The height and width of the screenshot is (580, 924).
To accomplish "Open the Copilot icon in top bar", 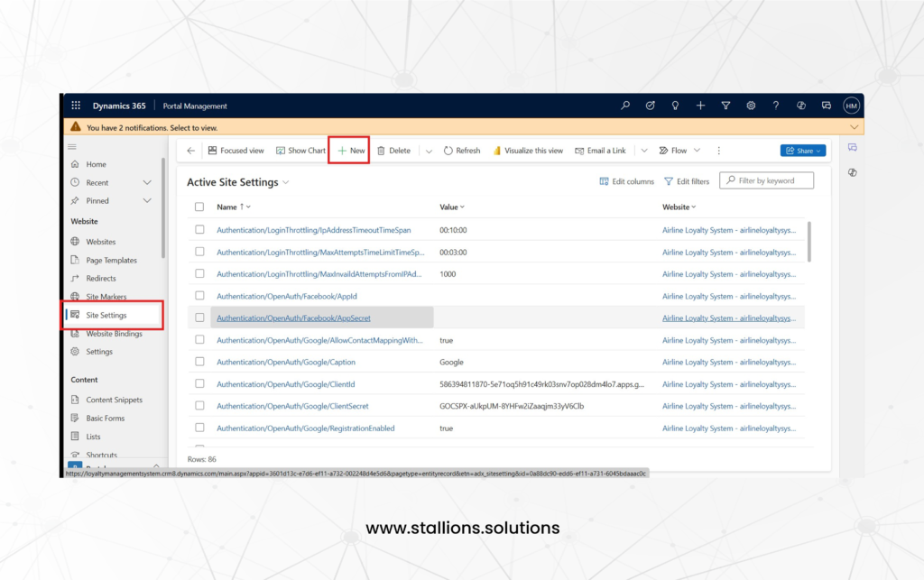I will pos(801,106).
